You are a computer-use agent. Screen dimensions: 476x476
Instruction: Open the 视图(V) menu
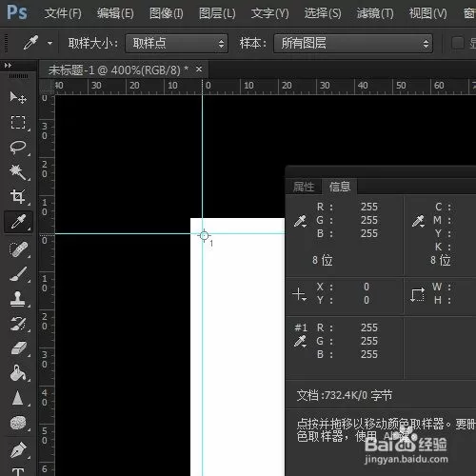pos(427,13)
